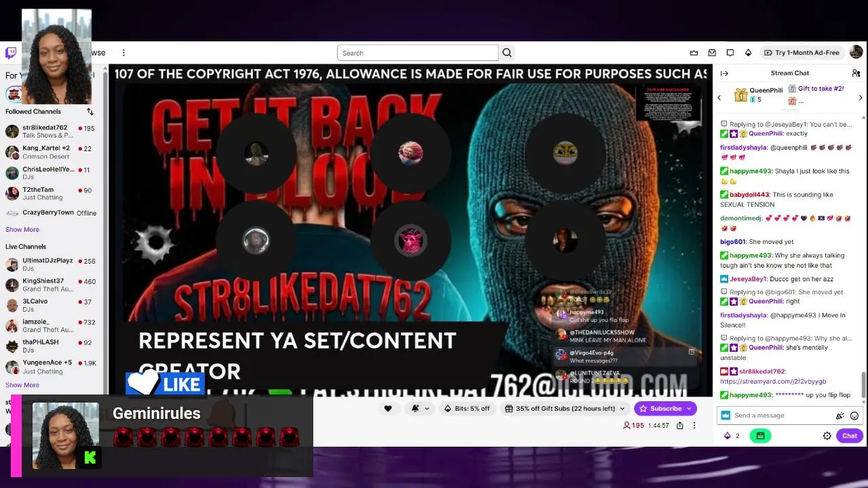Click Gift to take #2! link
868x488 pixels.
(x=821, y=89)
